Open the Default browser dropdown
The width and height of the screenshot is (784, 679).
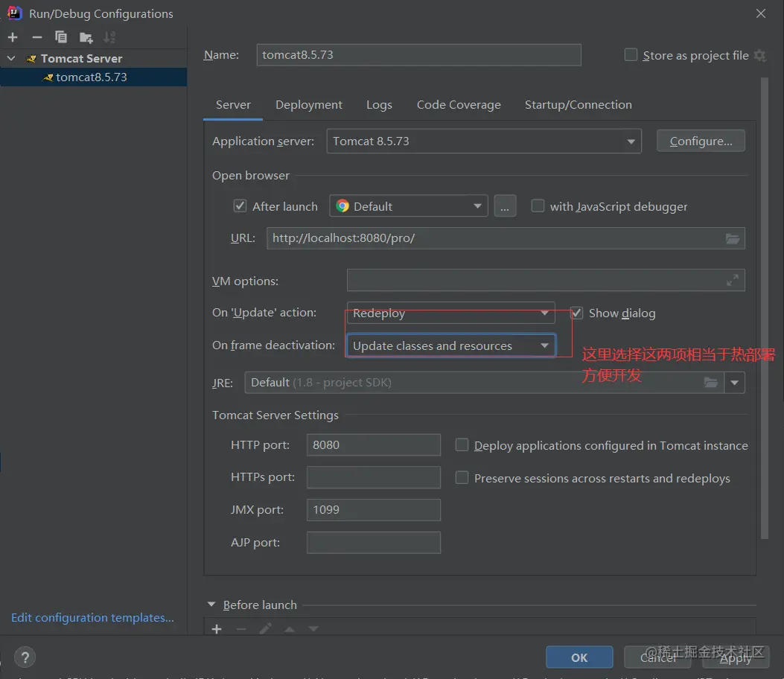point(409,206)
